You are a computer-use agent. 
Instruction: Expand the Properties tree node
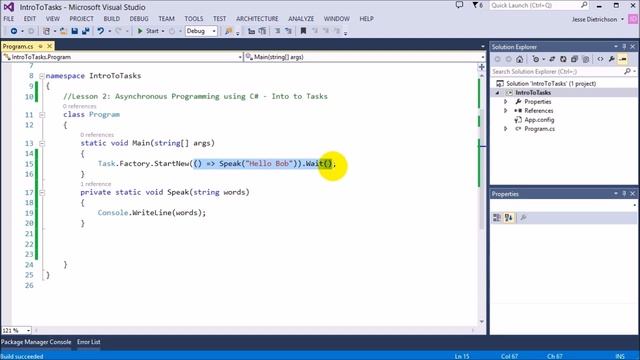click(x=505, y=102)
